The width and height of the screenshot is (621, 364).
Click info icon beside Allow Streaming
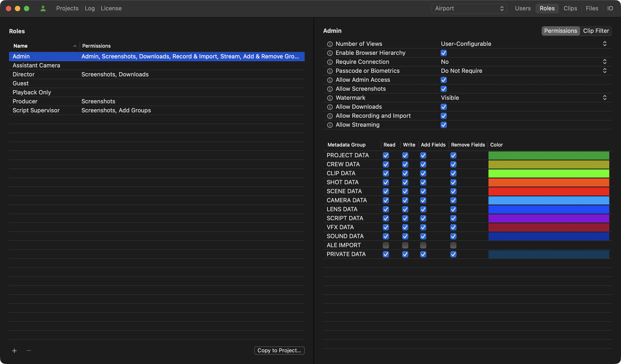[x=330, y=125]
